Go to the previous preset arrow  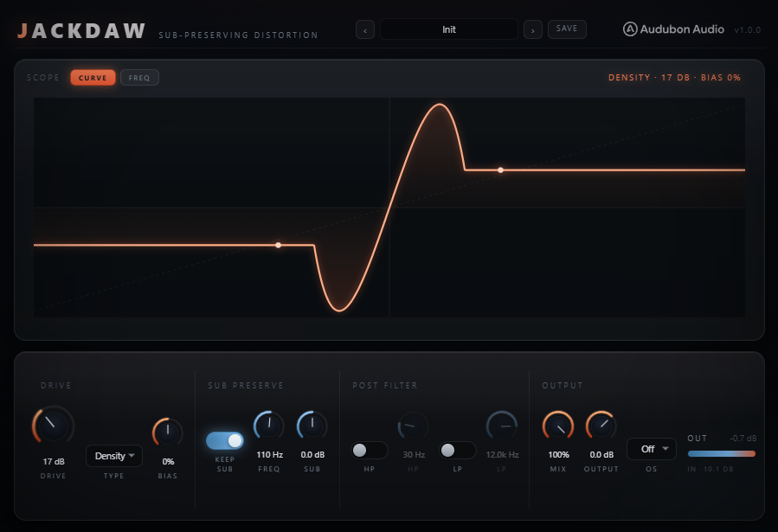point(365,29)
